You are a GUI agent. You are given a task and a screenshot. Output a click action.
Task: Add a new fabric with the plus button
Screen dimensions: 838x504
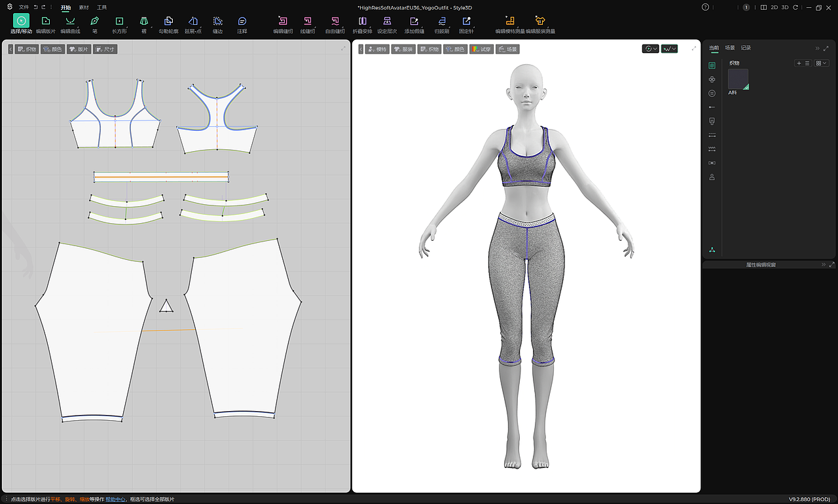click(x=799, y=63)
